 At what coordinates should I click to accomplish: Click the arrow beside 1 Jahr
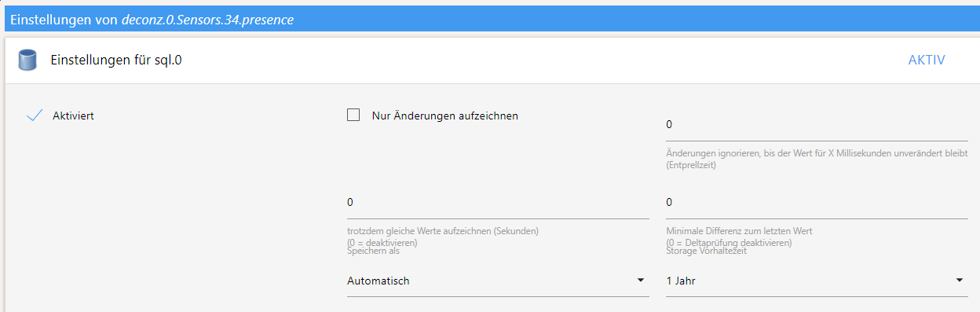coord(959,281)
